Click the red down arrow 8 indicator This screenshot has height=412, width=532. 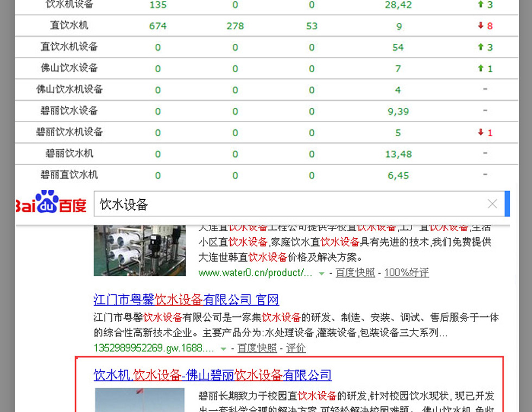point(485,26)
